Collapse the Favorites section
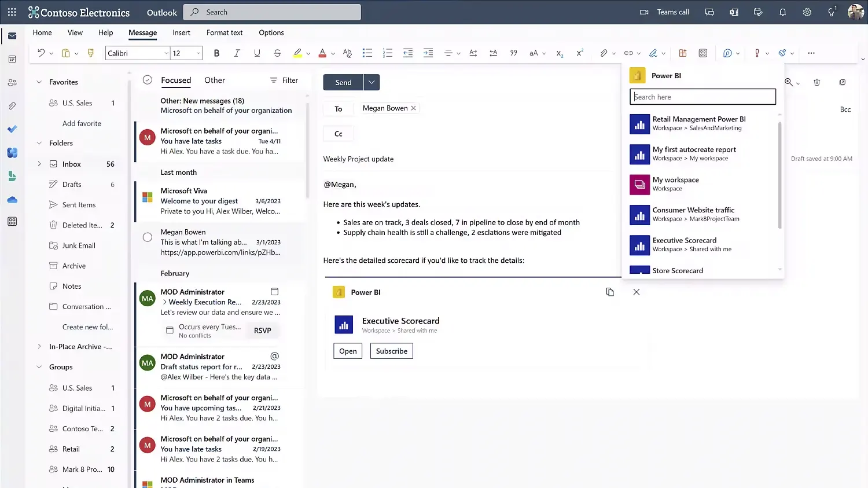This screenshot has width=868, height=488. coord(39,82)
